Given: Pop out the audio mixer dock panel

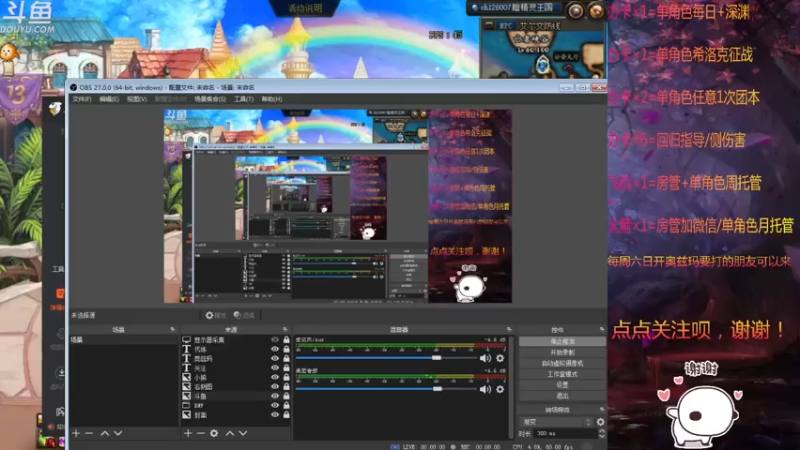Looking at the screenshot, I should pos(509,330).
